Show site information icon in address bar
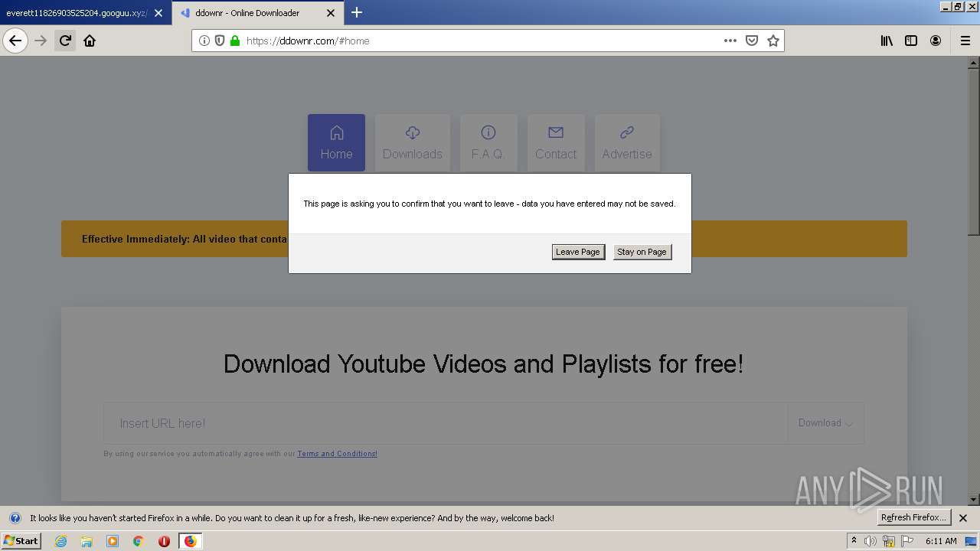The height and width of the screenshot is (551, 980). pos(204,41)
